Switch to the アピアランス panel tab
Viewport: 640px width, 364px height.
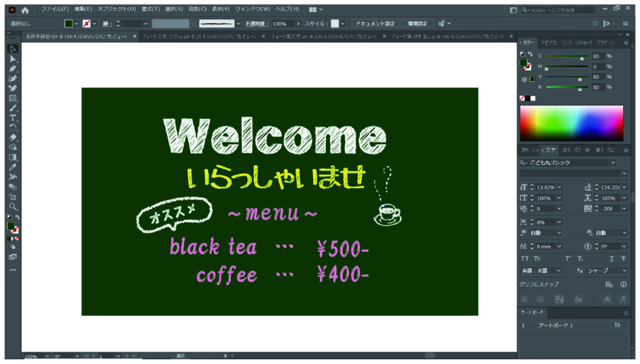[x=549, y=43]
